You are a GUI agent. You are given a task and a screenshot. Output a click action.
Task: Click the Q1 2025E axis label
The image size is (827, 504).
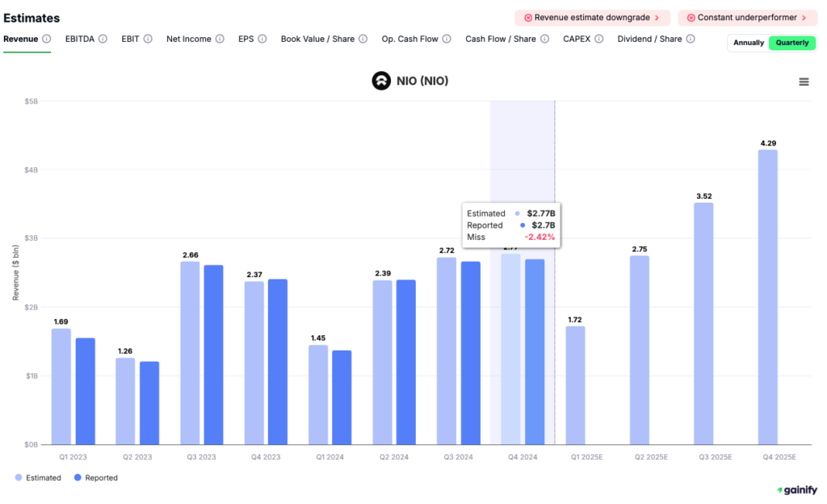click(x=586, y=457)
